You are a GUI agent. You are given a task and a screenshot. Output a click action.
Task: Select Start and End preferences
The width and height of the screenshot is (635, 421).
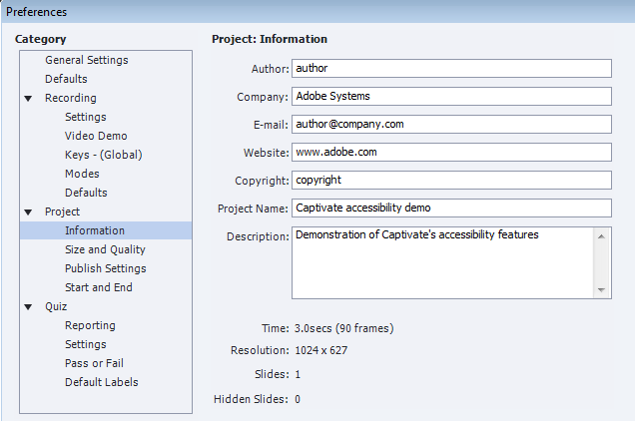click(x=98, y=288)
